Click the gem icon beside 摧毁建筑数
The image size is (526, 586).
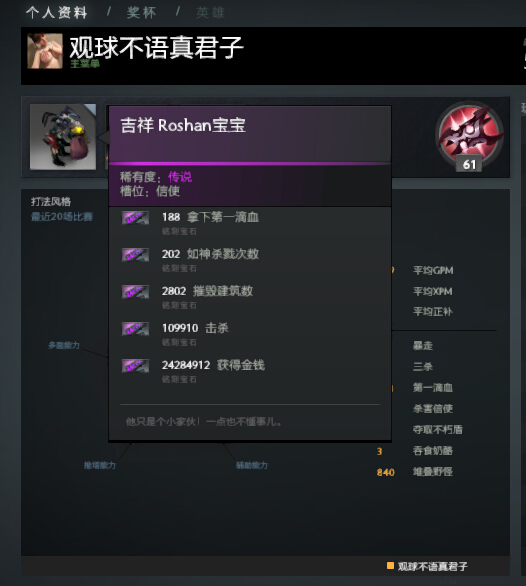point(135,292)
